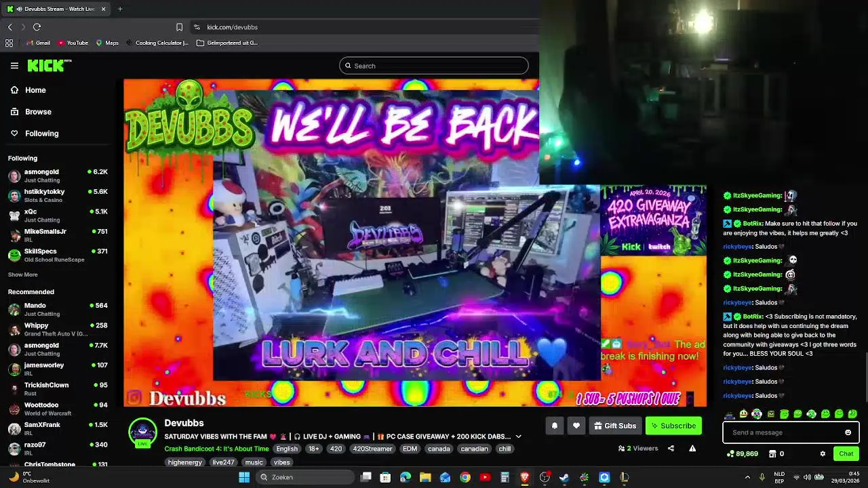Click the Subscribe button
This screenshot has height=488, width=868.
pos(673,426)
